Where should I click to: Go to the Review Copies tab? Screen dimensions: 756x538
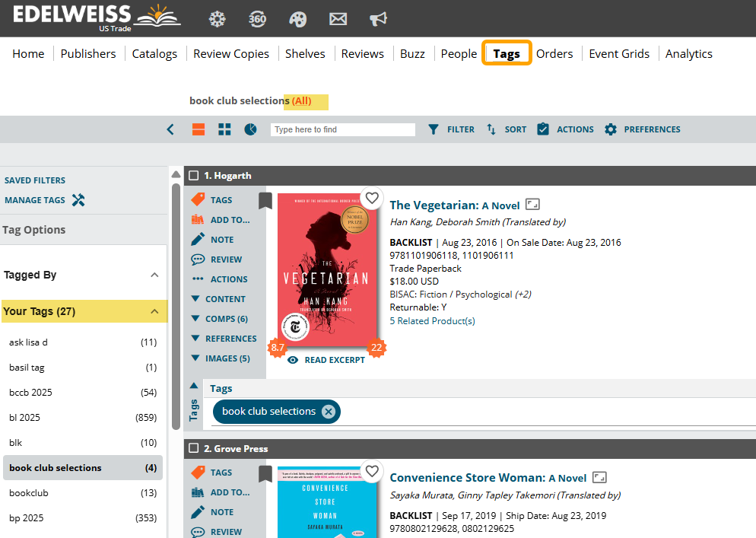coord(231,54)
